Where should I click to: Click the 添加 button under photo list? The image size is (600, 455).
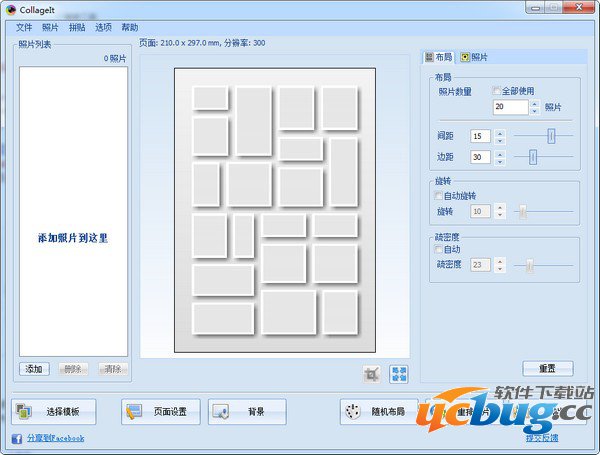[33, 369]
